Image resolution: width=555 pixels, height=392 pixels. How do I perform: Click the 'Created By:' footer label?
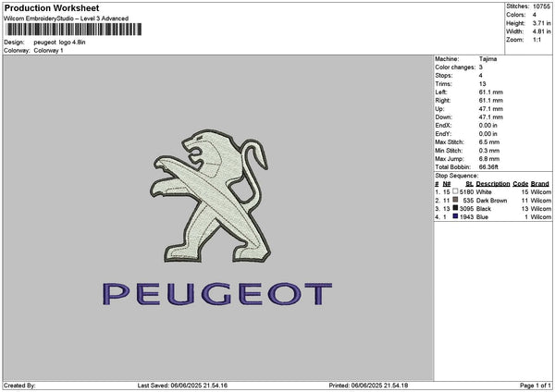coord(19,386)
